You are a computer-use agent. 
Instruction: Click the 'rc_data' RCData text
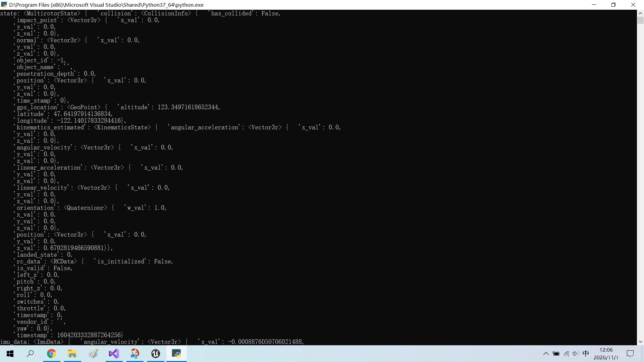click(x=45, y=261)
